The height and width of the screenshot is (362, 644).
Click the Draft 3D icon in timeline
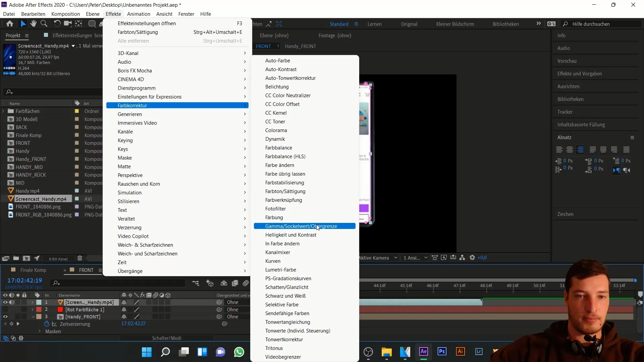(x=210, y=283)
